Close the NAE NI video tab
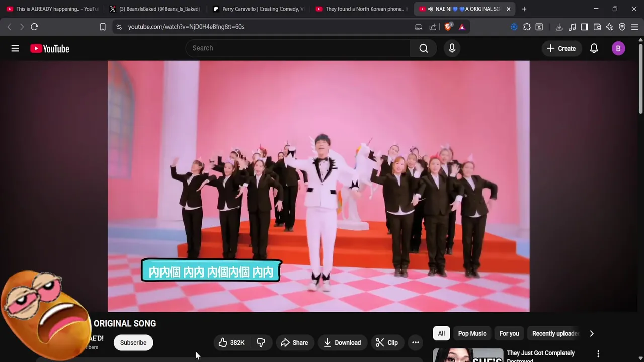This screenshot has height=362, width=644. point(508,9)
